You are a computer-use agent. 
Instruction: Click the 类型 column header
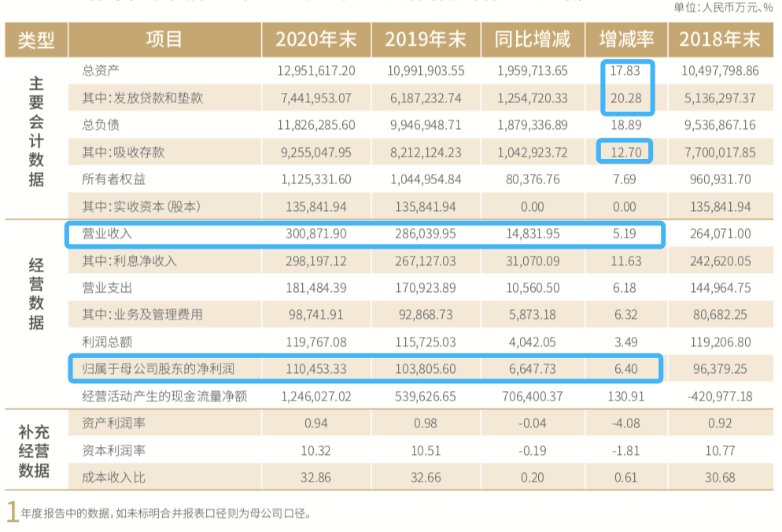(36, 40)
